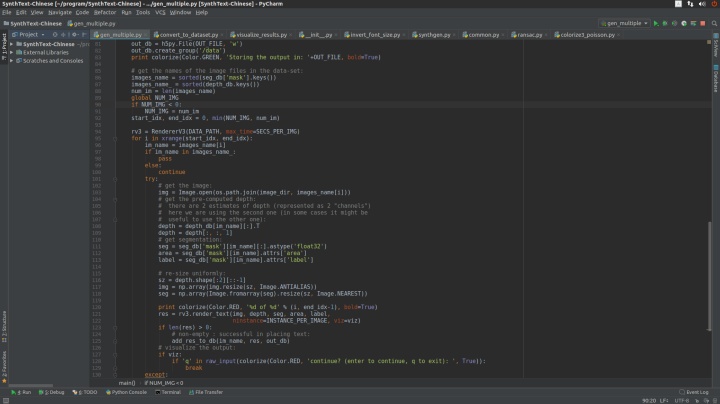Click tool windows quick access icon bottom-left corner
Image resolution: width=720 pixels, height=404 pixels.
click(6, 400)
